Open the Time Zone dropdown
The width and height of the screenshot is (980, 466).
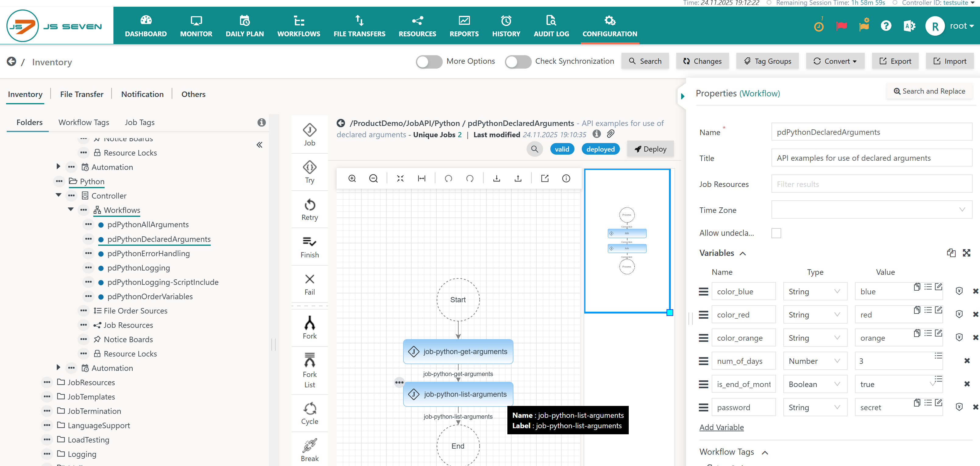click(871, 210)
